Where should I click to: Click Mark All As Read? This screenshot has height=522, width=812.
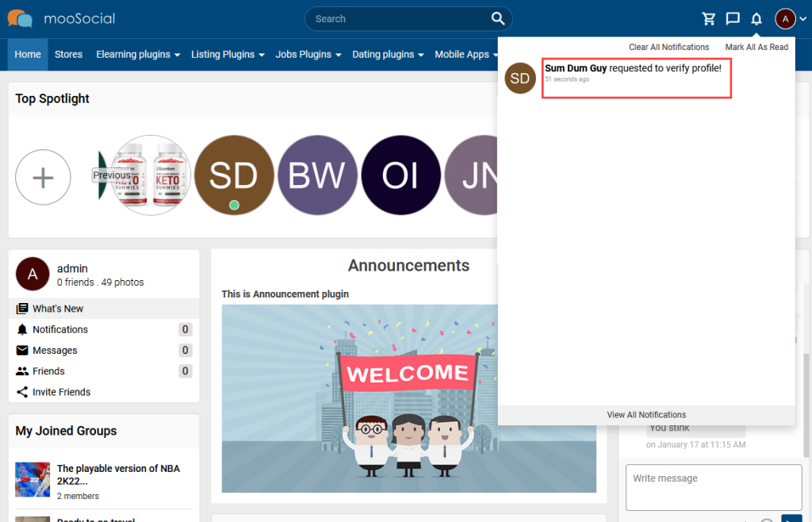[x=756, y=47]
